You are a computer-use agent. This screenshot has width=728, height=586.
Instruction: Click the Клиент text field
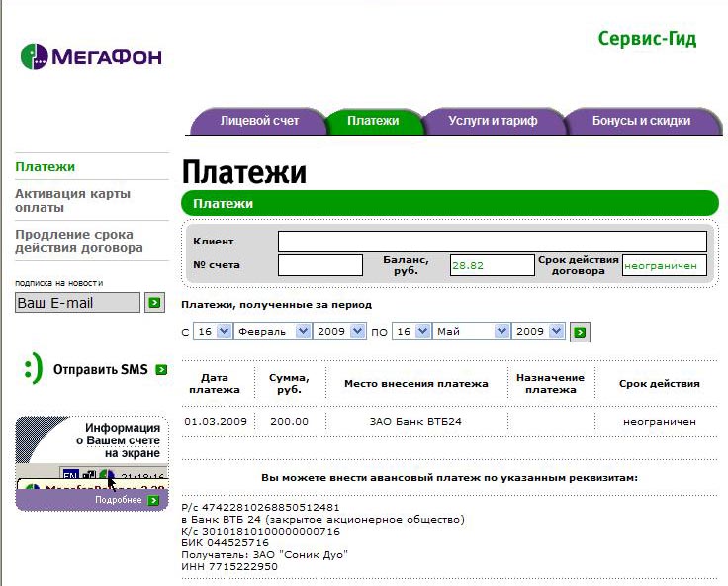pyautogui.click(x=492, y=242)
